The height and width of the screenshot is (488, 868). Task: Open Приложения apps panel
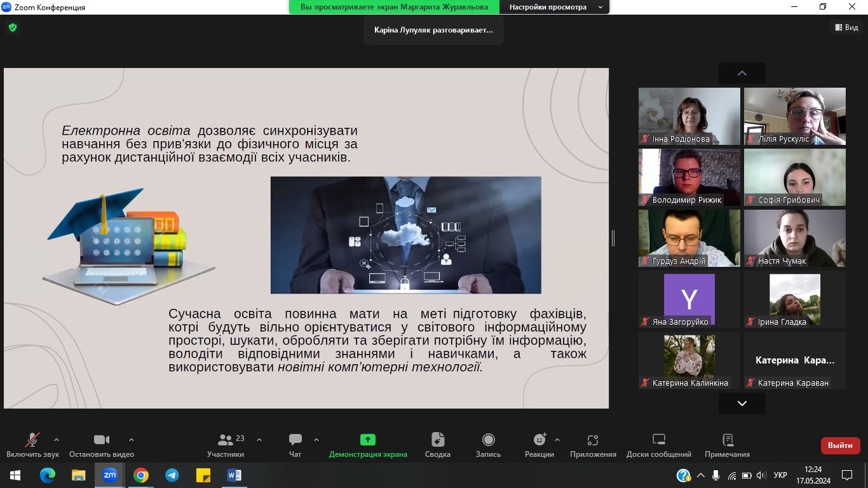click(593, 445)
